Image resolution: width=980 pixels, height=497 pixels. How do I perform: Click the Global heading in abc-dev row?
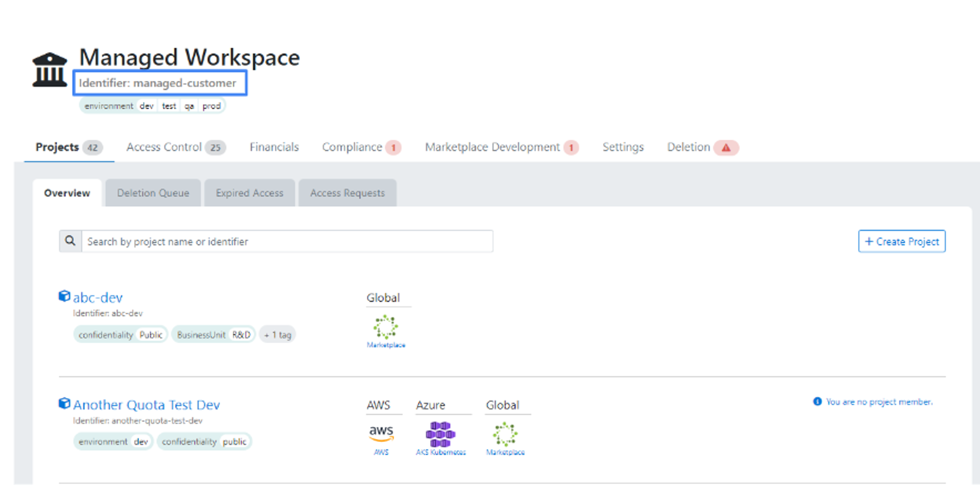pos(383,298)
